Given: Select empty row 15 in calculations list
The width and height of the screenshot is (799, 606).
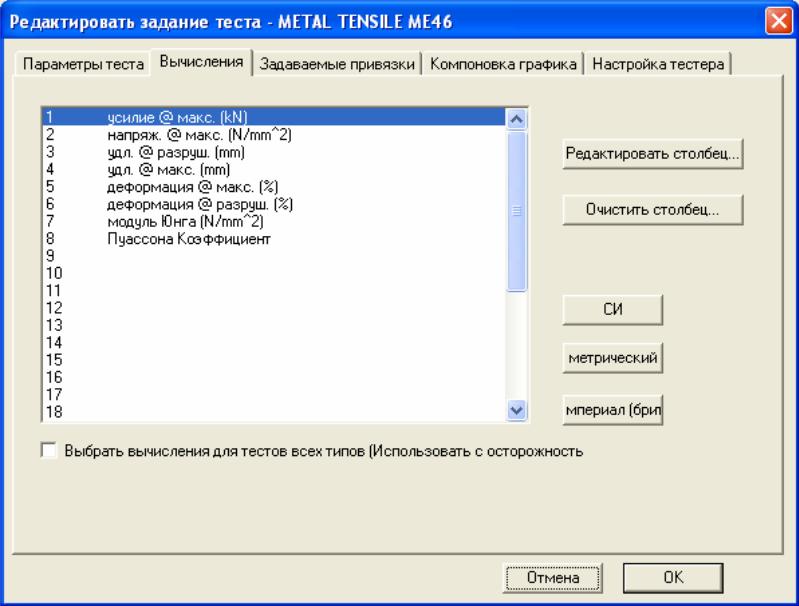Looking at the screenshot, I should click(274, 360).
